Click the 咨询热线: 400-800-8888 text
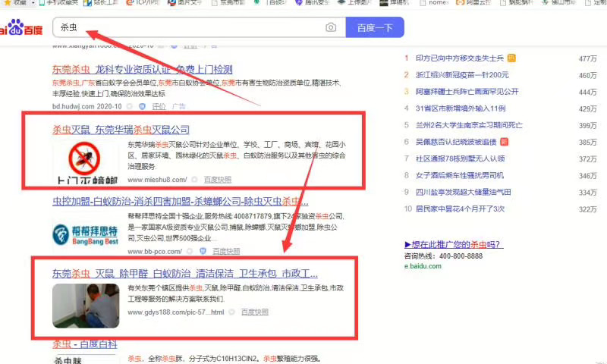The height and width of the screenshot is (364, 607). point(444,256)
